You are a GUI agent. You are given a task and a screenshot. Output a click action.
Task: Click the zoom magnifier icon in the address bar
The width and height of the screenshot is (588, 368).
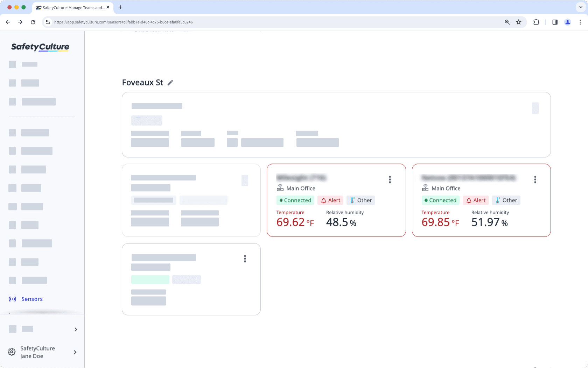click(x=507, y=22)
